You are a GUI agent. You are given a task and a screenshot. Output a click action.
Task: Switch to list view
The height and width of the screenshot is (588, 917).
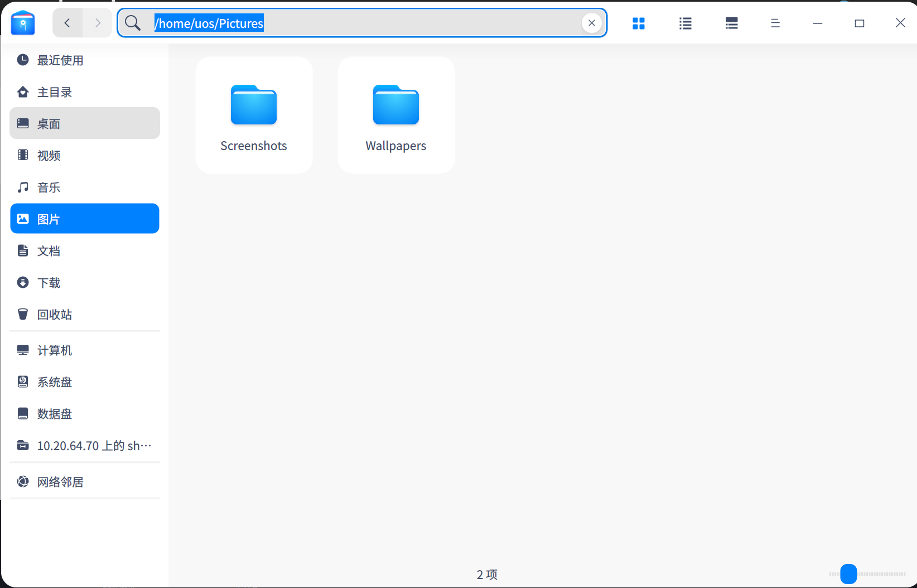click(686, 23)
